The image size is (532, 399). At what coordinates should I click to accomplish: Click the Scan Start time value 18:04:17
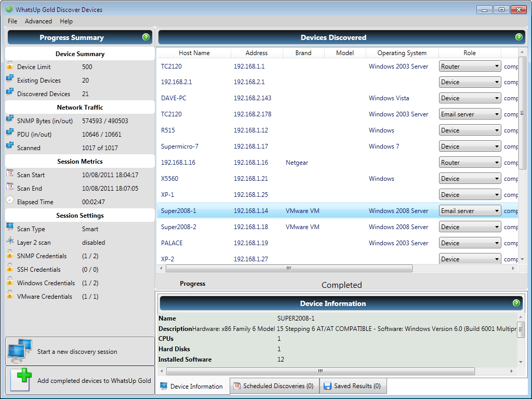(126, 175)
